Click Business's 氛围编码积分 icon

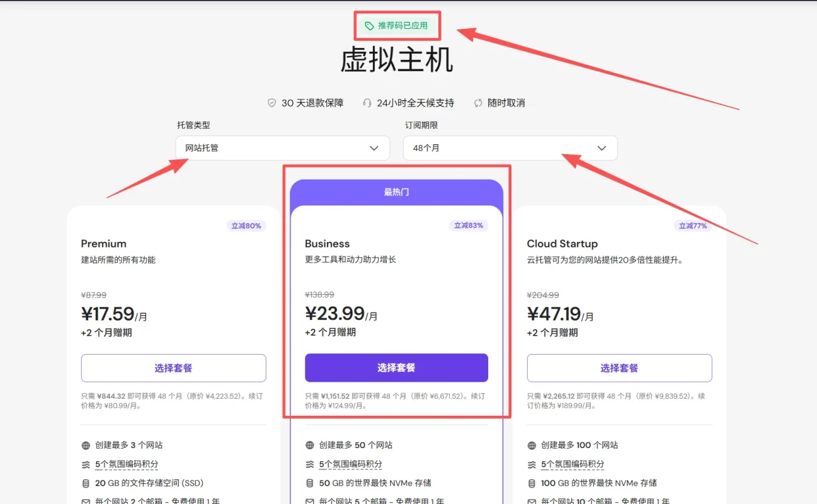pos(309,464)
